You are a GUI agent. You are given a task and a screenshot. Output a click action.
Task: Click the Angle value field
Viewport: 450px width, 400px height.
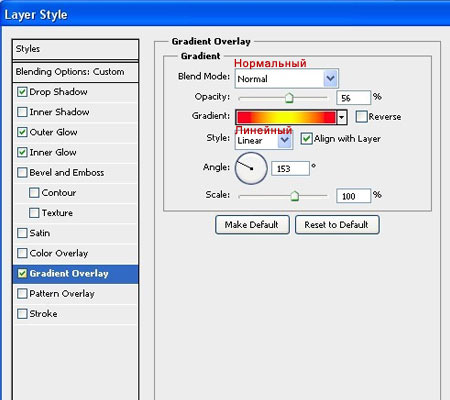pyautogui.click(x=290, y=169)
